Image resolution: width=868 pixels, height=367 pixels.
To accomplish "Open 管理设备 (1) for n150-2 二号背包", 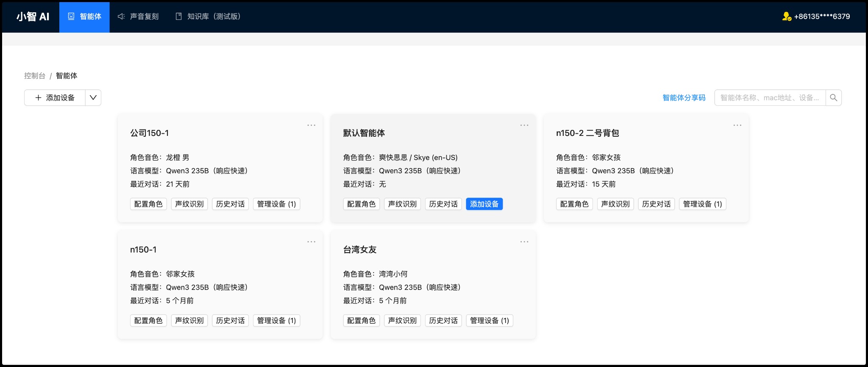I will tap(703, 204).
